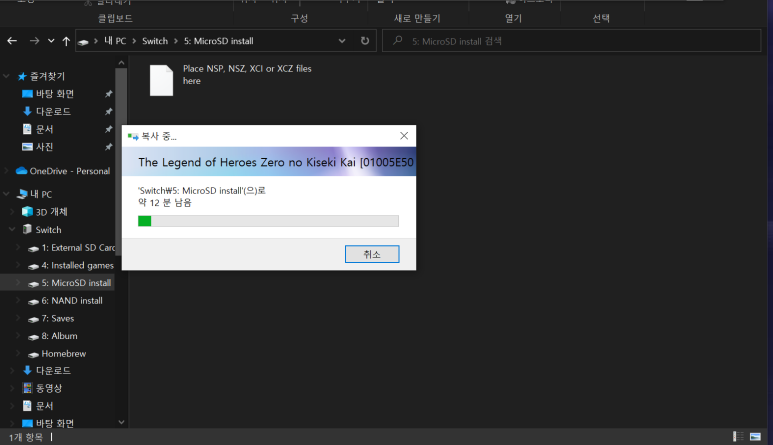This screenshot has height=445, width=773.
Task: Click the pin icon next to 문서
Action: 108,129
